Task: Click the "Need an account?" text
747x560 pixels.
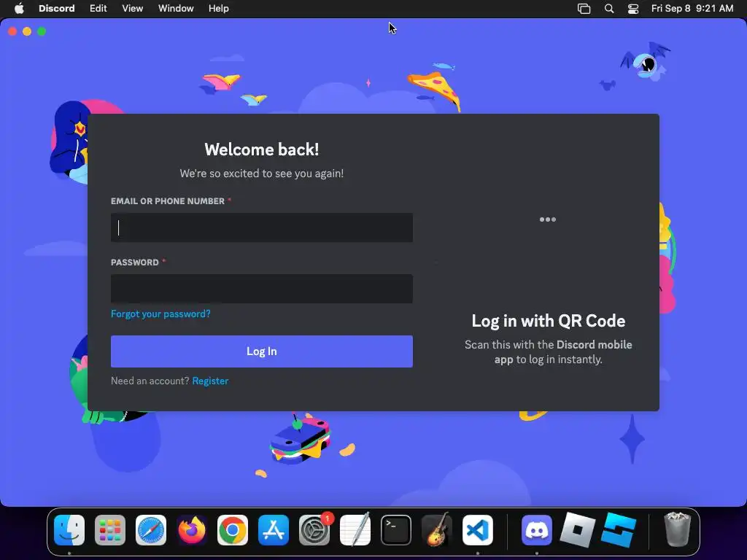Action: click(x=150, y=381)
